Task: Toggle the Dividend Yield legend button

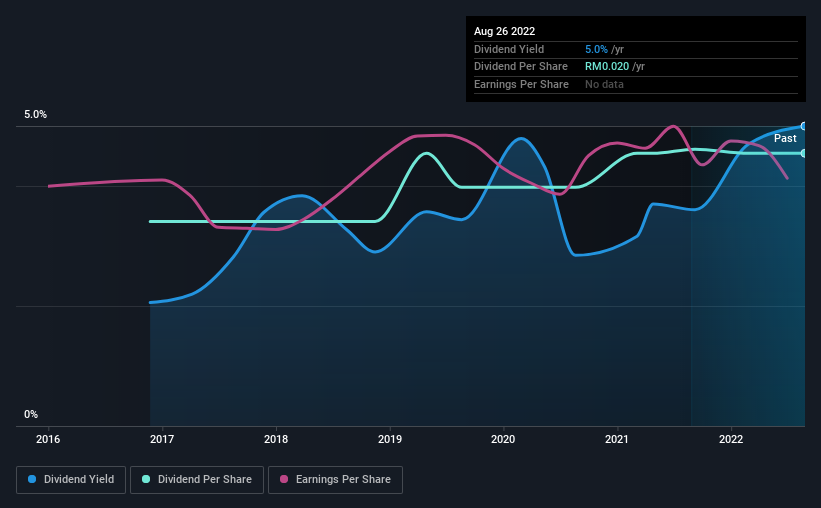Action: [x=71, y=480]
